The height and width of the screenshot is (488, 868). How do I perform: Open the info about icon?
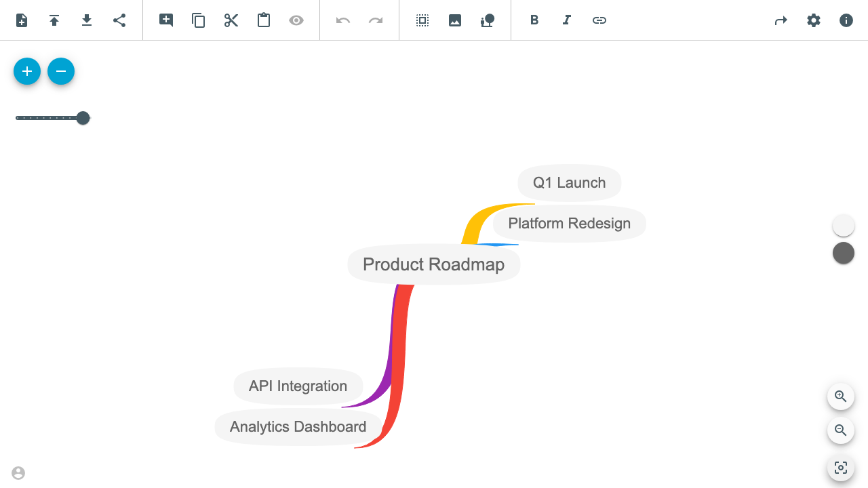click(x=846, y=20)
